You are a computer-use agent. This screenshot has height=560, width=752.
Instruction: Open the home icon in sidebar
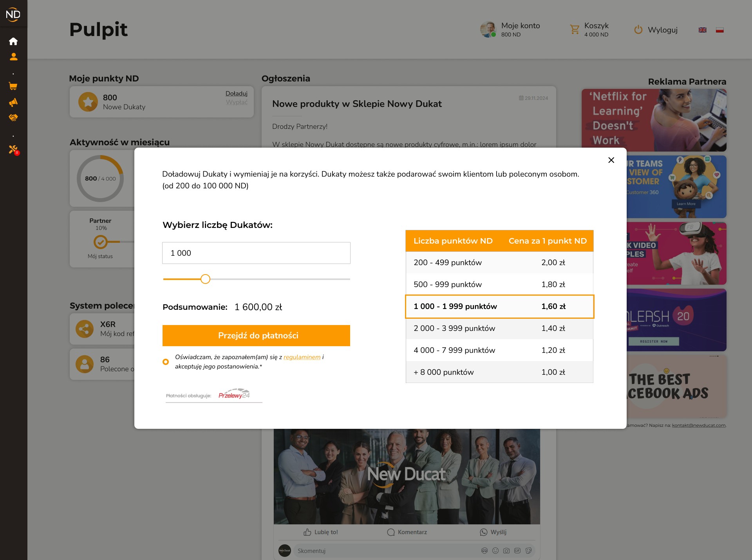[x=13, y=41]
